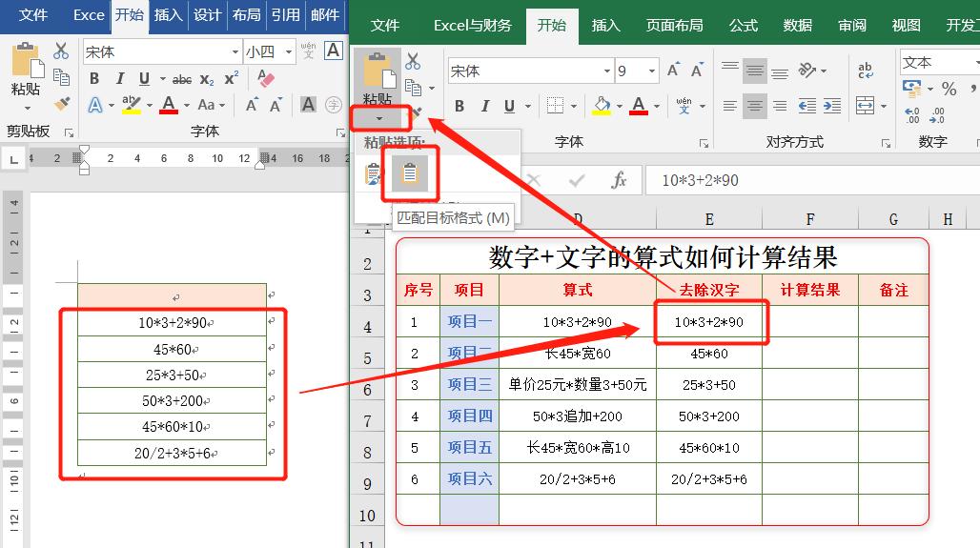The image size is (980, 548).
Task: Select Excel cell containing 单价25元*数量3+50元
Action: pos(578,385)
